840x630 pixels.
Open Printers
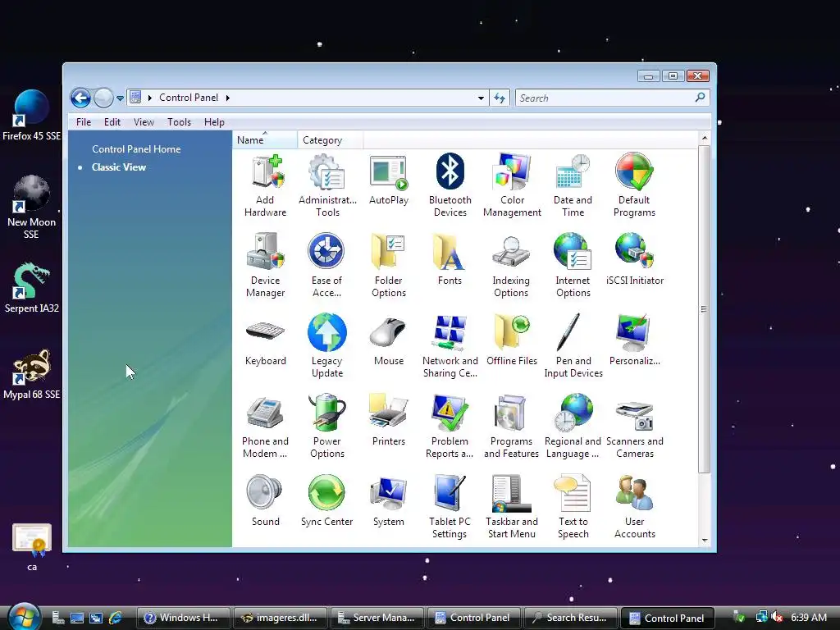(x=389, y=421)
